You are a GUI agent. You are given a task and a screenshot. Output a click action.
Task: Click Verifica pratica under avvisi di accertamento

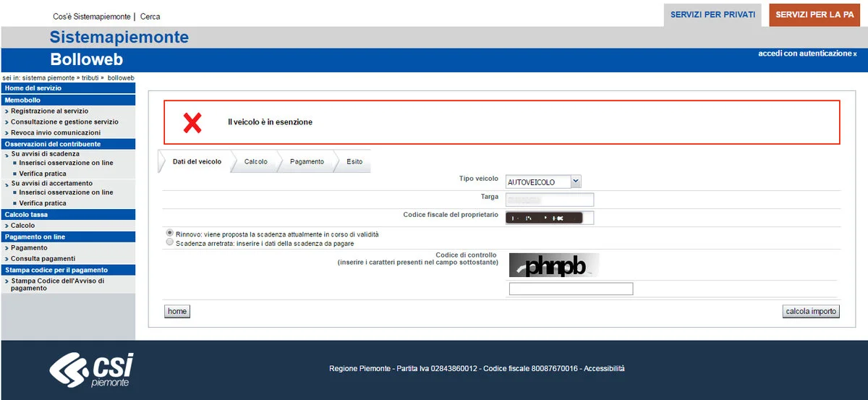pyautogui.click(x=43, y=203)
